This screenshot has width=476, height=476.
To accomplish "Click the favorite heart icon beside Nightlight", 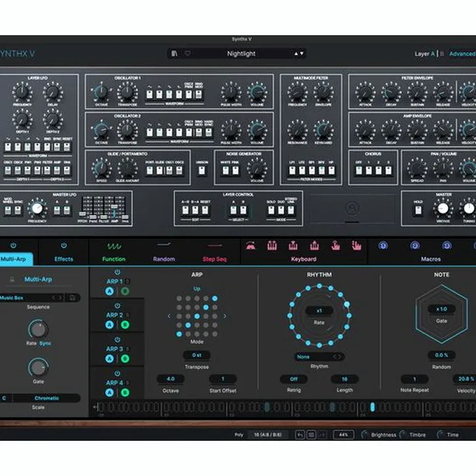I will coord(188,54).
